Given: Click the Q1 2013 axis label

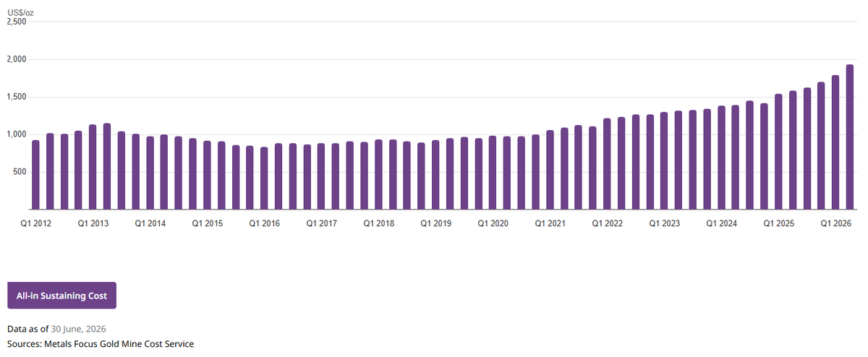Looking at the screenshot, I should (x=93, y=224).
